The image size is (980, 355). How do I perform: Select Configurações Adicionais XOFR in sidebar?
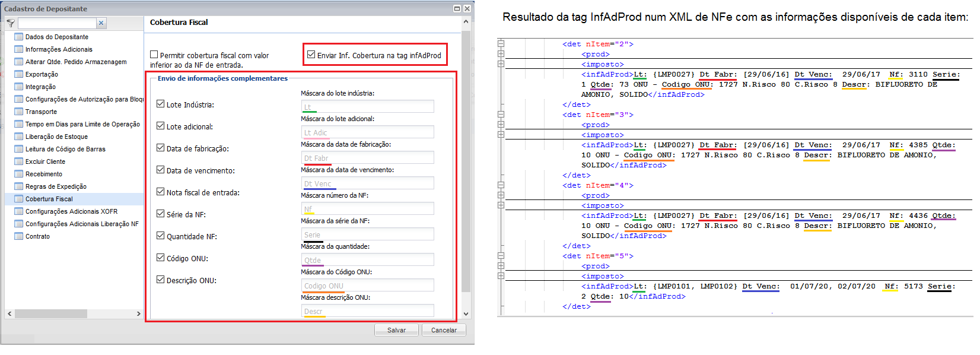(x=71, y=211)
